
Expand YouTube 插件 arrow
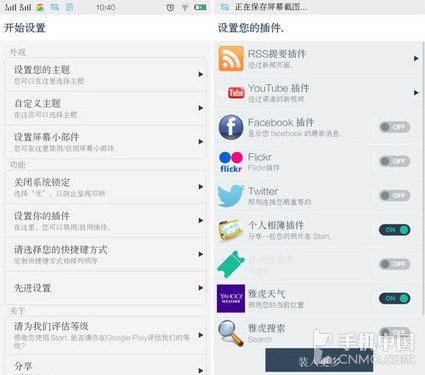416,93
